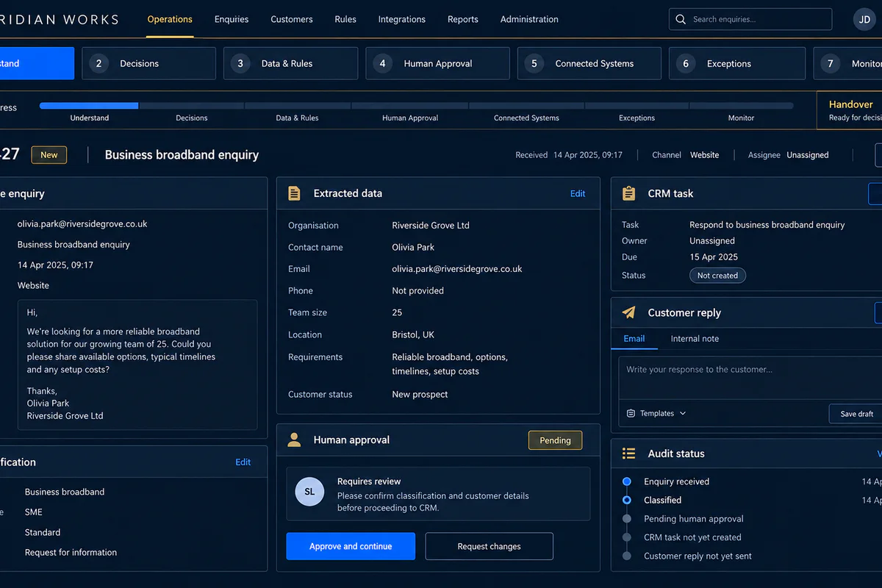Go to the Connected Systems step tab

(x=589, y=63)
